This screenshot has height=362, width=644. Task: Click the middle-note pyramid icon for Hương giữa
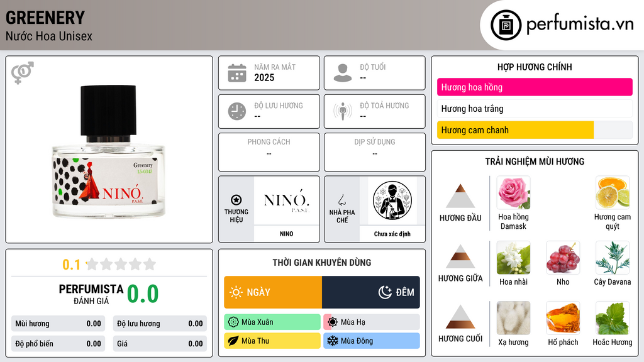click(x=460, y=256)
